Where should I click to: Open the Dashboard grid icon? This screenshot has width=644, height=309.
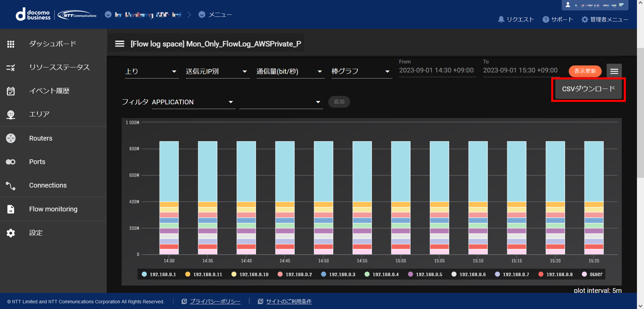click(11, 44)
